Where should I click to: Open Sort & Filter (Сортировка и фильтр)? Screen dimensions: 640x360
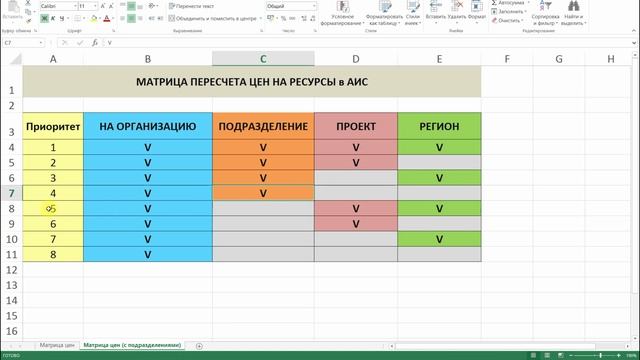545,13
